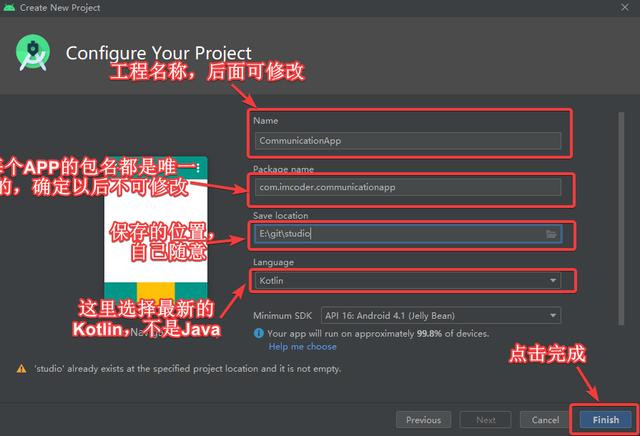Image resolution: width=640 pixels, height=436 pixels.
Task: Click the disabled Next button
Action: (x=485, y=420)
